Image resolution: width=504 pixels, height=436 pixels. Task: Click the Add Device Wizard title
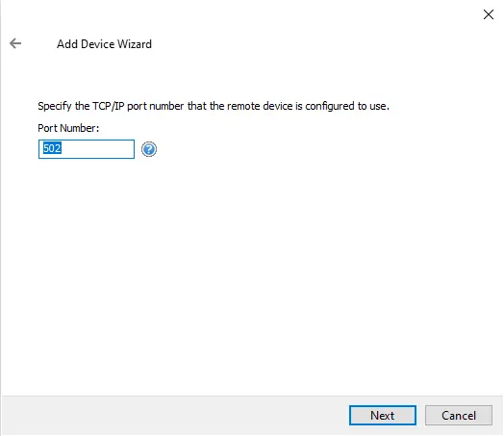pos(104,44)
